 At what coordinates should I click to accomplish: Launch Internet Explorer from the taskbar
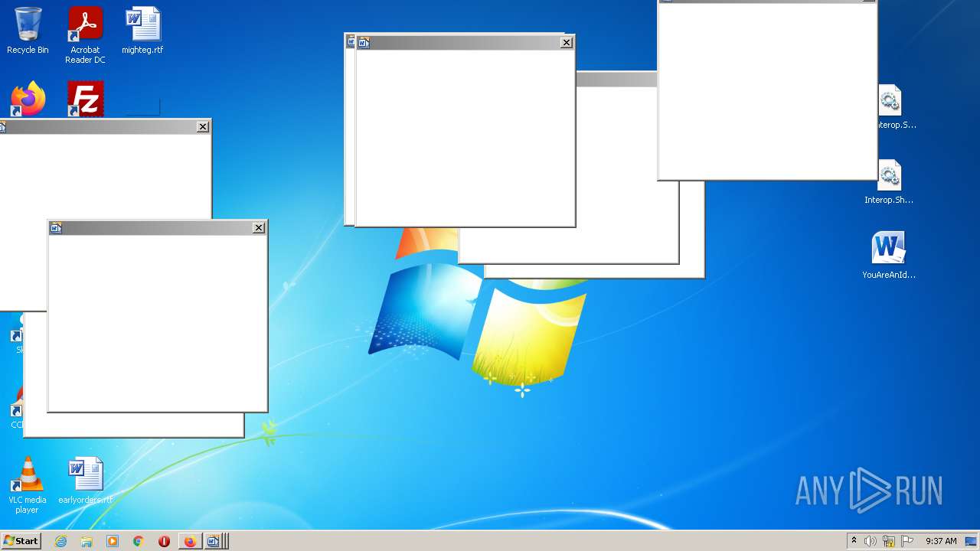click(61, 541)
